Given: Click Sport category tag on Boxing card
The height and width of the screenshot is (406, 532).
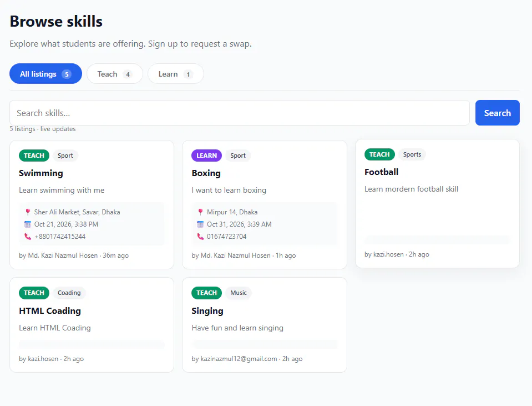Looking at the screenshot, I should pos(238,156).
